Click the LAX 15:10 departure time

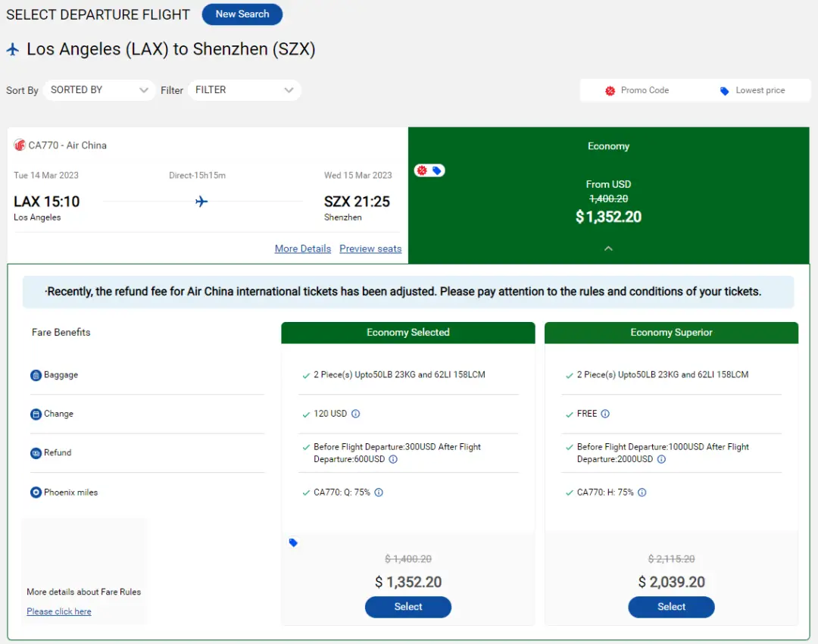point(46,202)
